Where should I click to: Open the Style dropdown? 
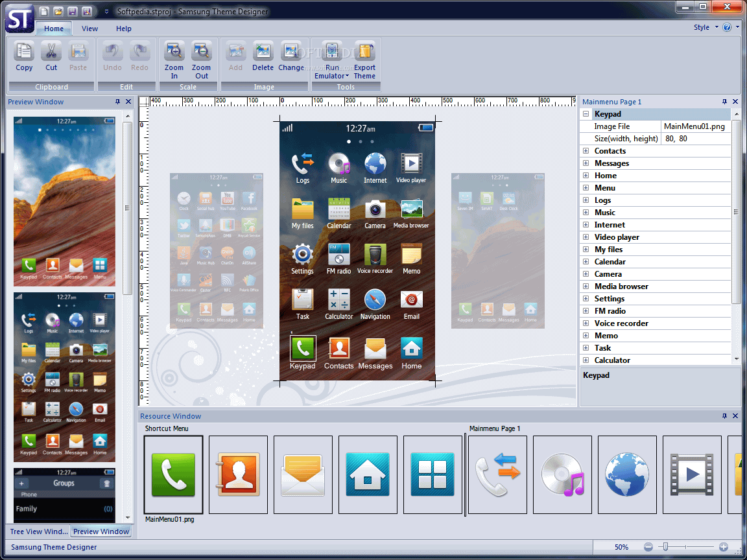coord(705,27)
